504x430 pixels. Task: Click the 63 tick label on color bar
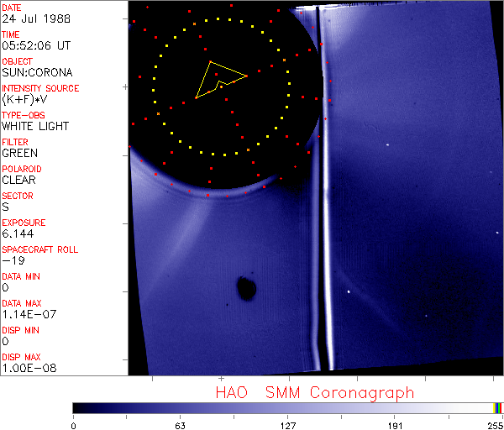click(x=180, y=424)
